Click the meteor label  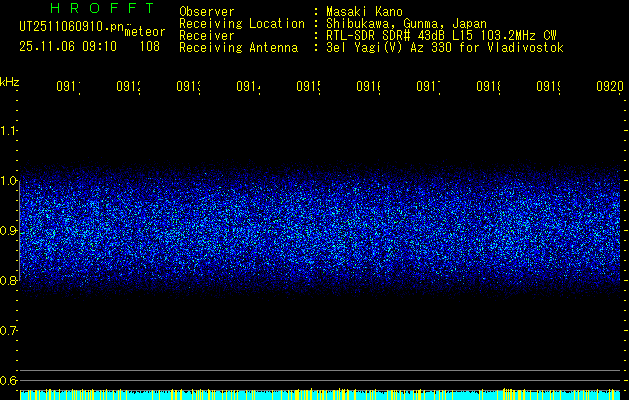click(x=145, y=32)
